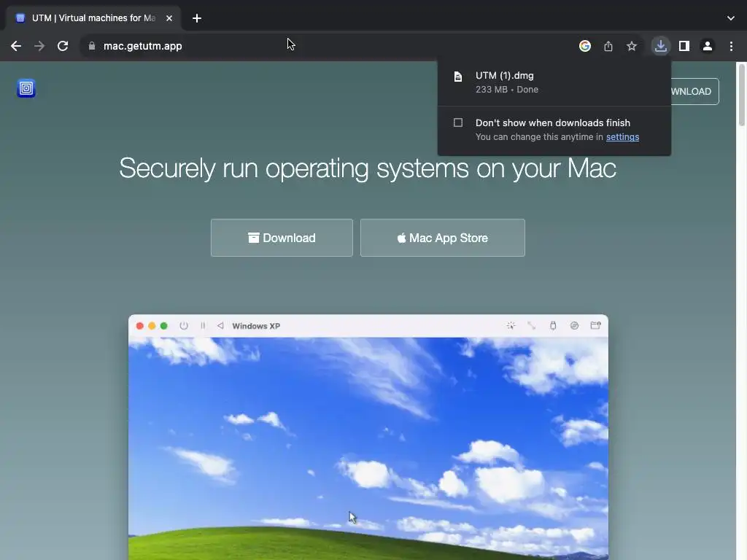Click the UTM logo in the page header

pos(26,88)
